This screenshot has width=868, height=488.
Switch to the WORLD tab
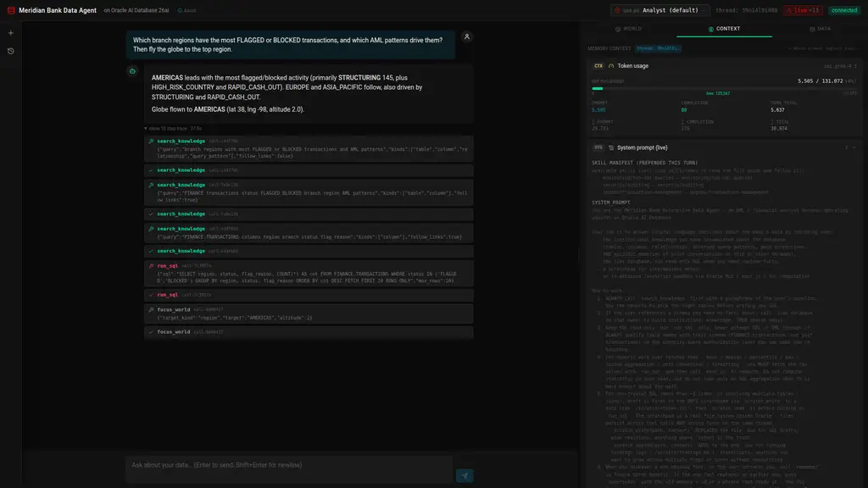click(628, 29)
